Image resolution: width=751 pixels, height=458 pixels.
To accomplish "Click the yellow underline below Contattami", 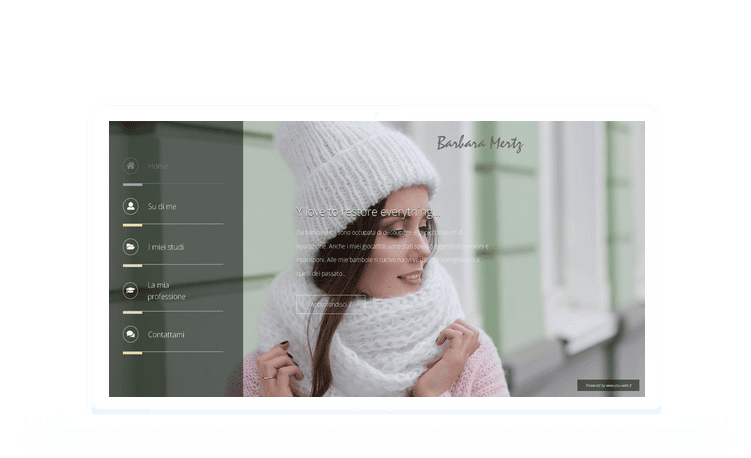I will [x=132, y=353].
